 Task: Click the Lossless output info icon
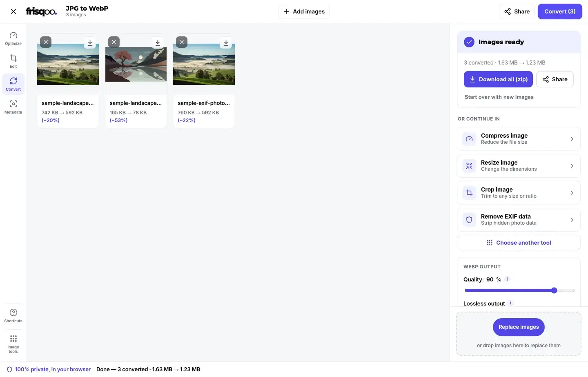pos(511,303)
